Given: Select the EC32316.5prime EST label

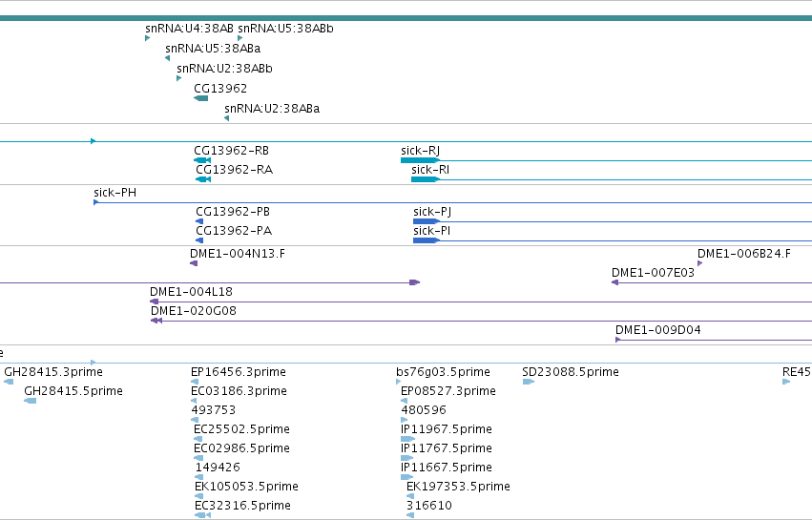Looking at the screenshot, I should 242,506.
